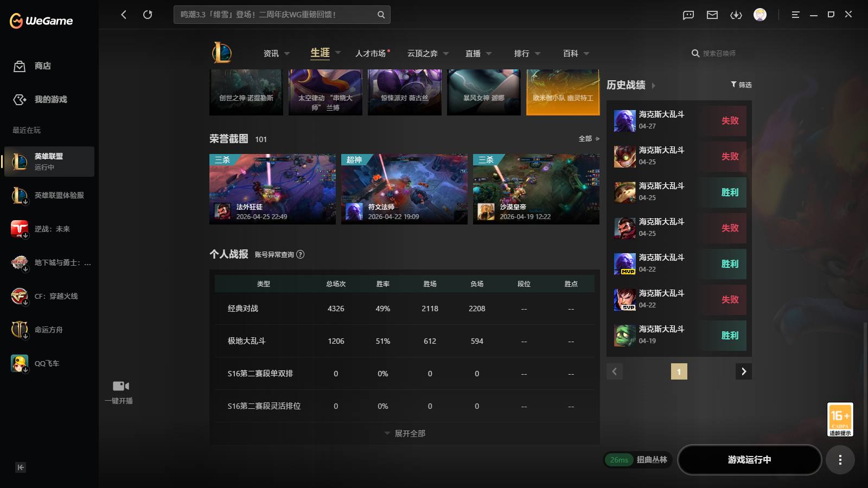Open the 人才市场 tab

click(371, 54)
